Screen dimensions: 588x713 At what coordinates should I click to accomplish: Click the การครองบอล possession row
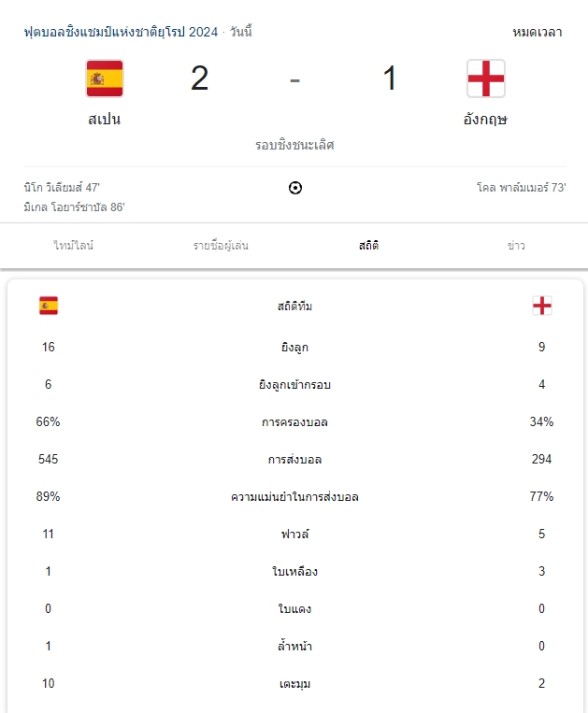294,421
